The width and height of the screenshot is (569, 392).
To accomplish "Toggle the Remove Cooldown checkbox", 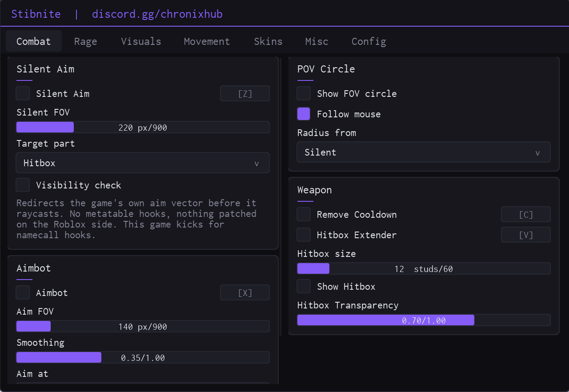I will click(304, 215).
